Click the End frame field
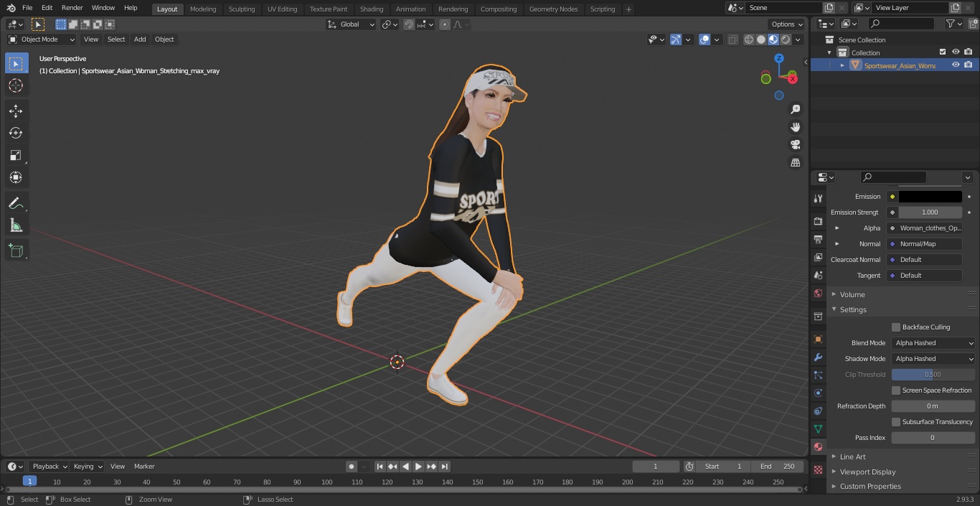 point(778,467)
